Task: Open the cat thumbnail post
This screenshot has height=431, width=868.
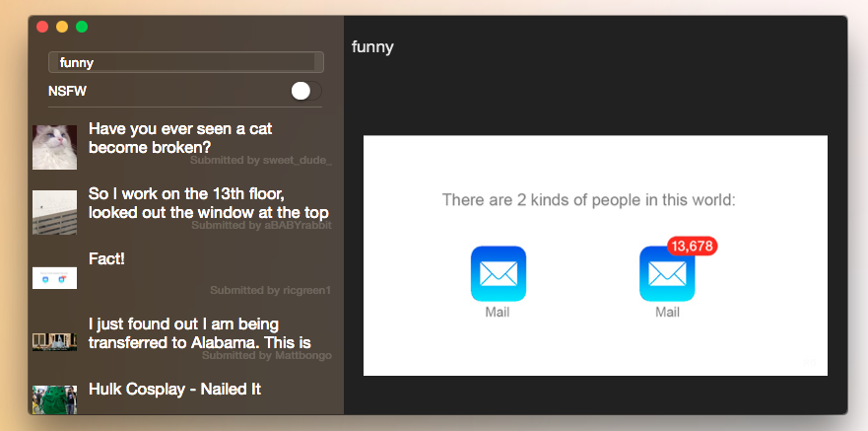Action: coord(55,147)
